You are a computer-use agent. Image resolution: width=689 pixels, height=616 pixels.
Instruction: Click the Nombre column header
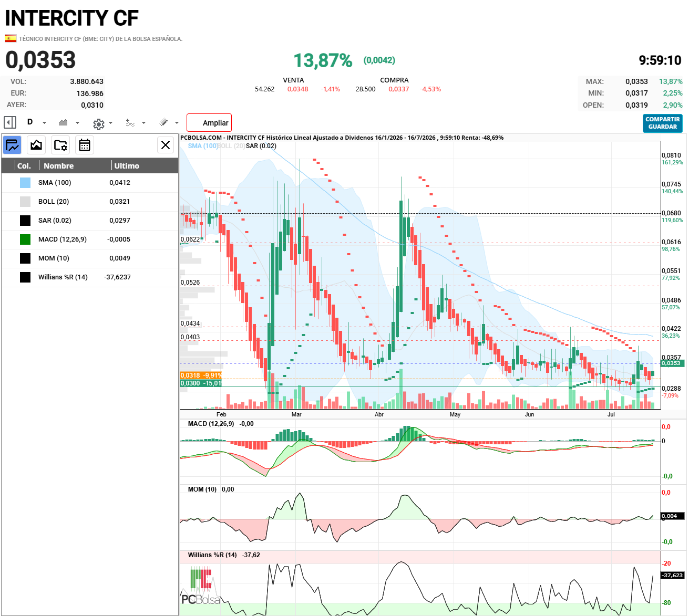[59, 166]
